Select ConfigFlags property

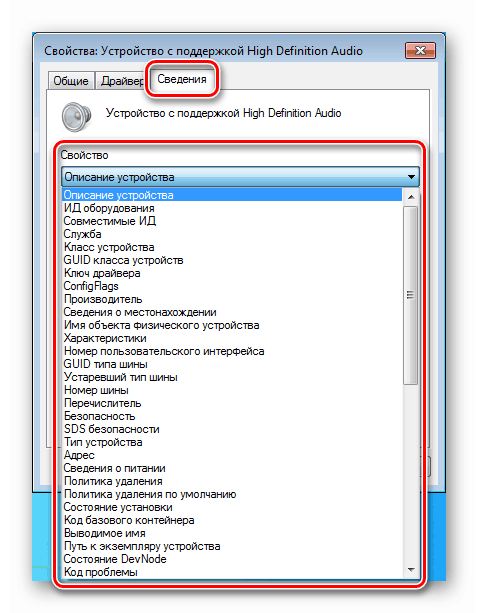(232, 286)
